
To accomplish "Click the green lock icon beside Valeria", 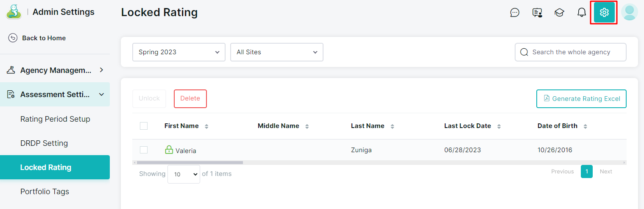I will 169,150.
